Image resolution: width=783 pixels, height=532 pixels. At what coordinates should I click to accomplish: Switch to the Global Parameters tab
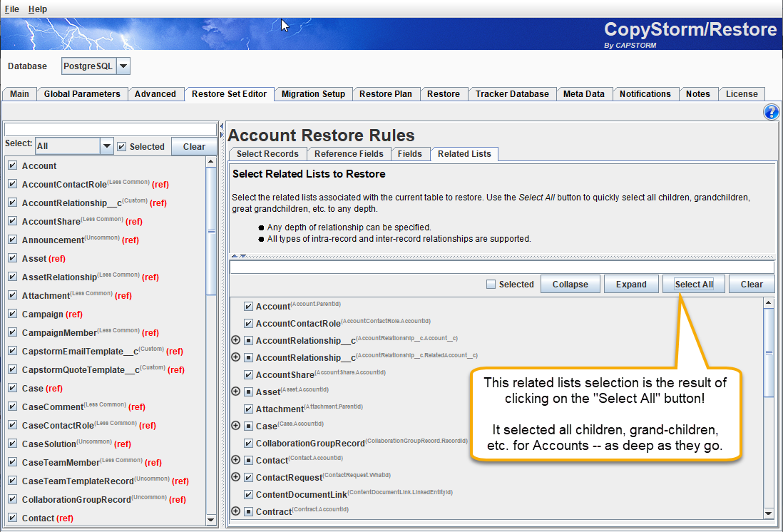(x=82, y=94)
